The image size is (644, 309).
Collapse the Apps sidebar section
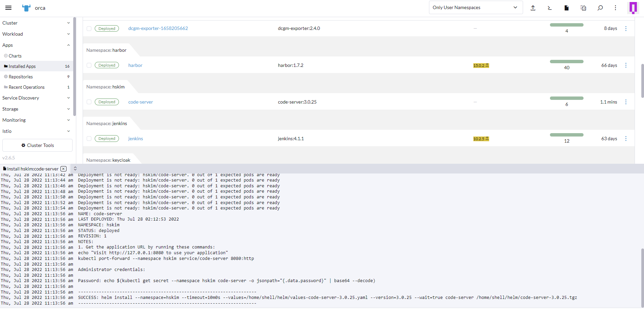36,45
